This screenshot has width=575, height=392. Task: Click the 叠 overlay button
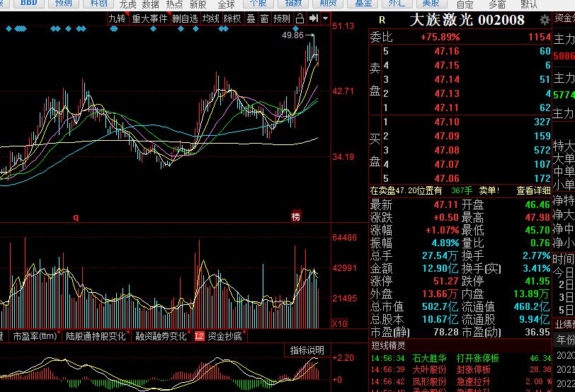click(x=251, y=18)
